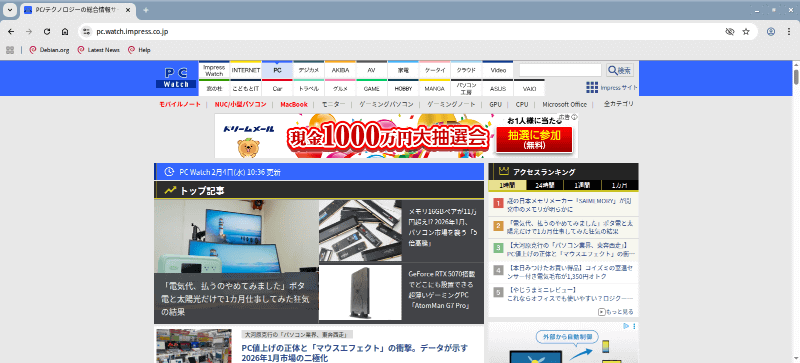The height and width of the screenshot is (363, 800).
Task: Click the ad info icon on banner ad
Action: (x=574, y=117)
